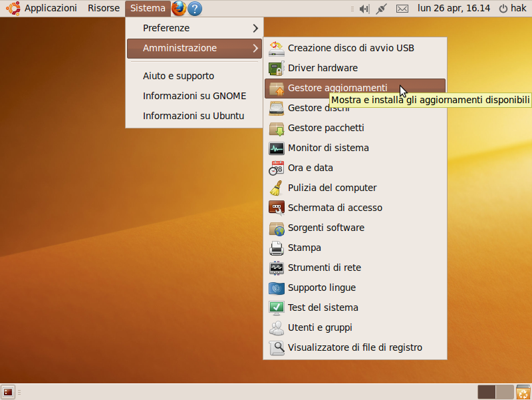
Task: Launch Firefox from the top panel
Action: click(179, 9)
